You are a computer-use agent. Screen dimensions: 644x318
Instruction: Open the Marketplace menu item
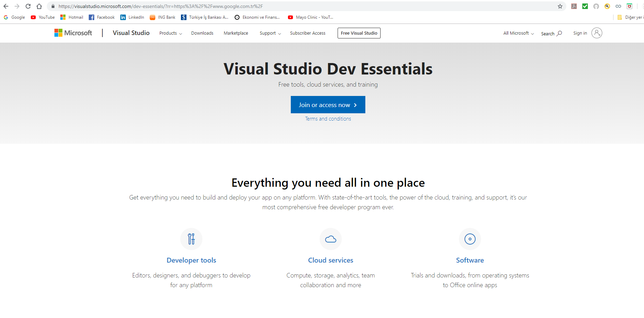pos(236,33)
